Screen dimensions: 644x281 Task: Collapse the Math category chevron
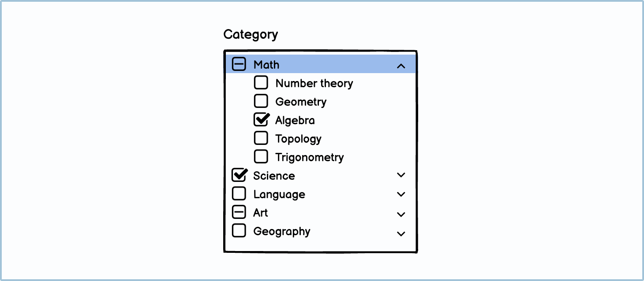[401, 66]
